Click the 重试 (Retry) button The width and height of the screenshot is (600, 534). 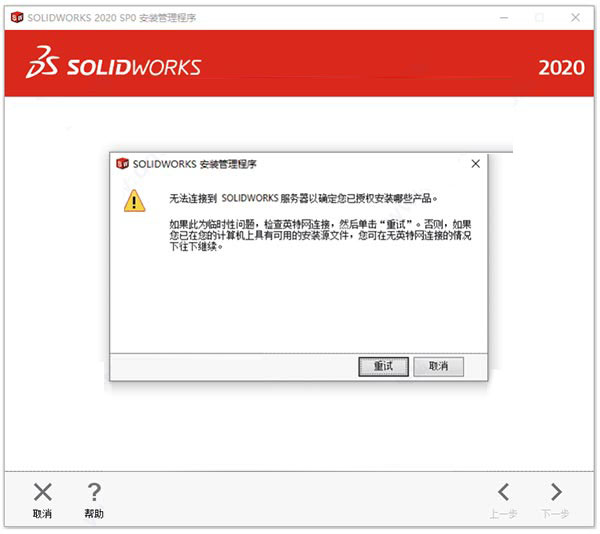click(383, 366)
